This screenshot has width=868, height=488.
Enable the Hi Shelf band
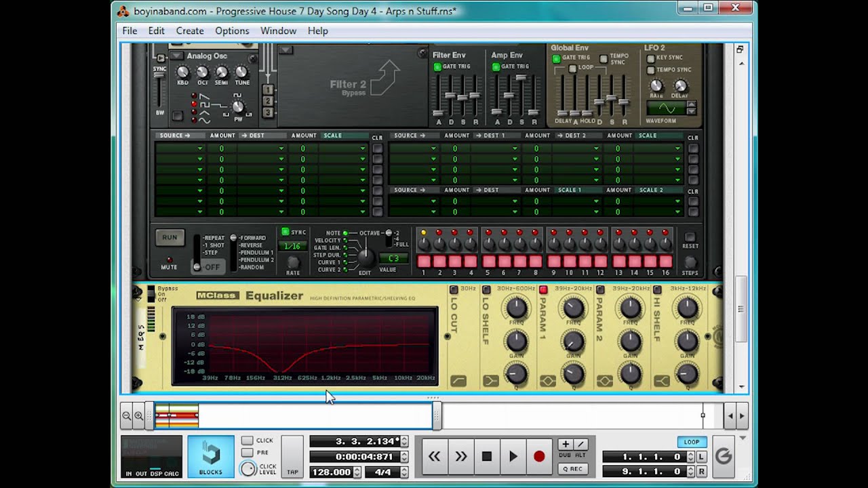tap(657, 289)
